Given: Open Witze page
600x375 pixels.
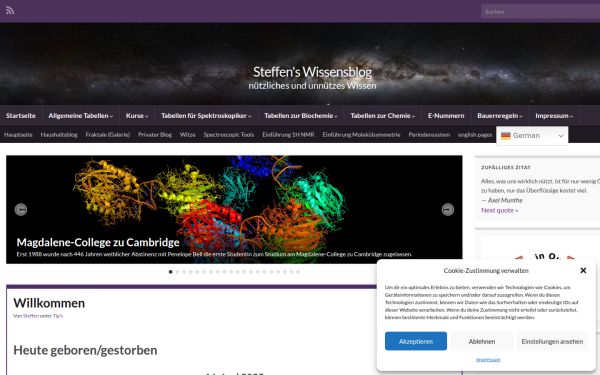Looking at the screenshot, I should (188, 135).
